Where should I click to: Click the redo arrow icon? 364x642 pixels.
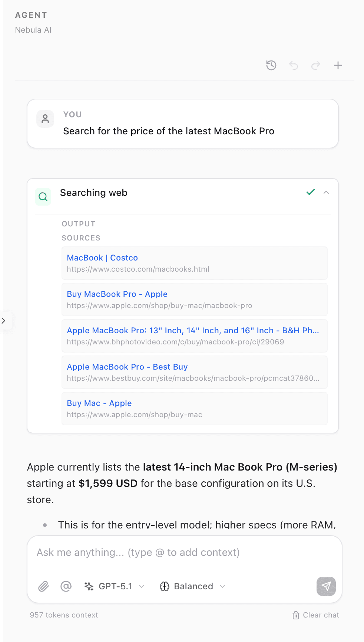pos(315,65)
